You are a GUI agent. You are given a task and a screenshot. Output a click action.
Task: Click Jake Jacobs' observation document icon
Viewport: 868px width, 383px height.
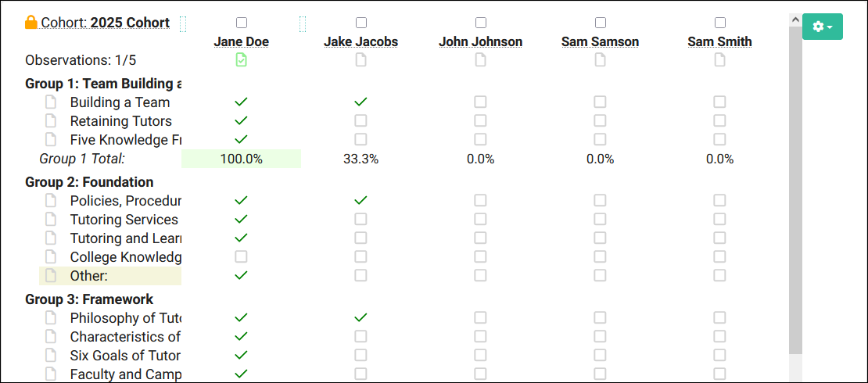[x=360, y=60]
